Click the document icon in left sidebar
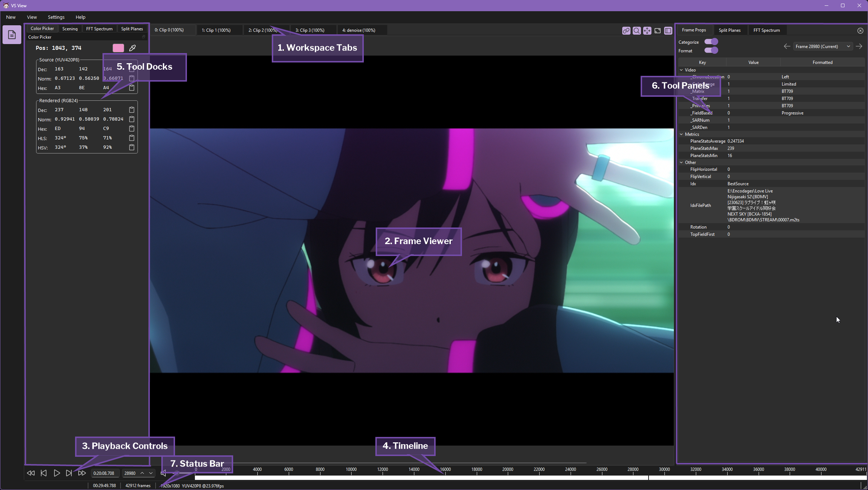This screenshot has height=490, width=868. tap(12, 35)
